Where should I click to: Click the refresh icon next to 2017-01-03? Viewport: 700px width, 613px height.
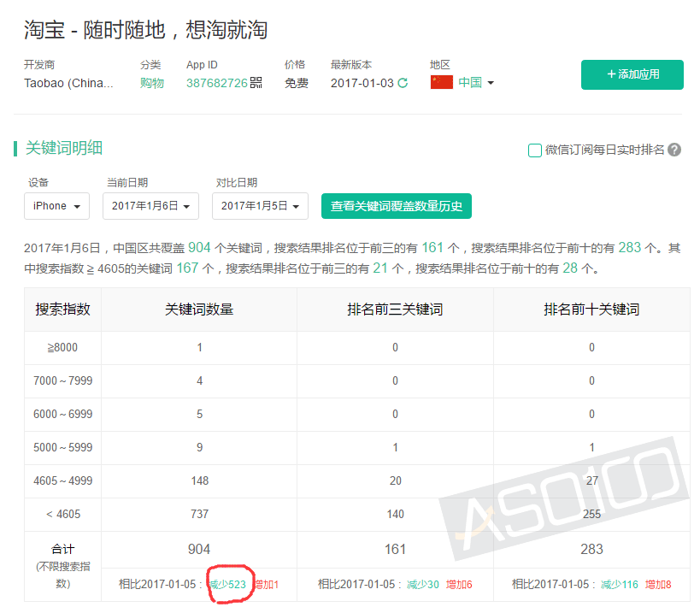pyautogui.click(x=403, y=83)
